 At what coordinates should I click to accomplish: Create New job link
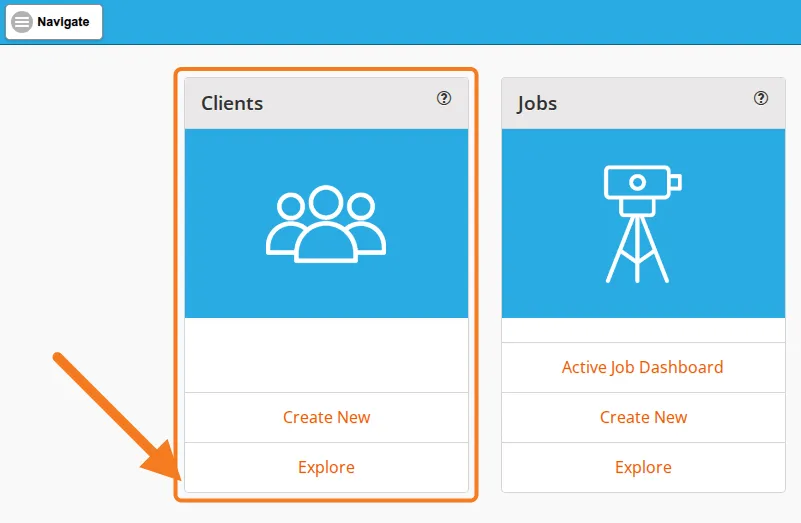pos(643,417)
